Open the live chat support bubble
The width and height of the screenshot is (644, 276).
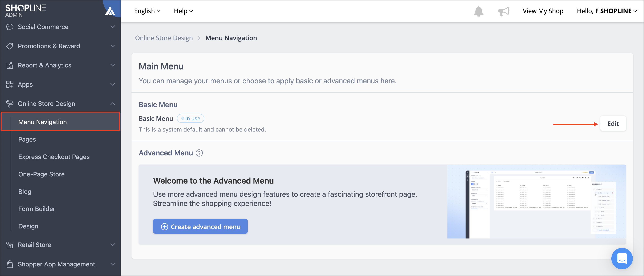[x=622, y=258]
